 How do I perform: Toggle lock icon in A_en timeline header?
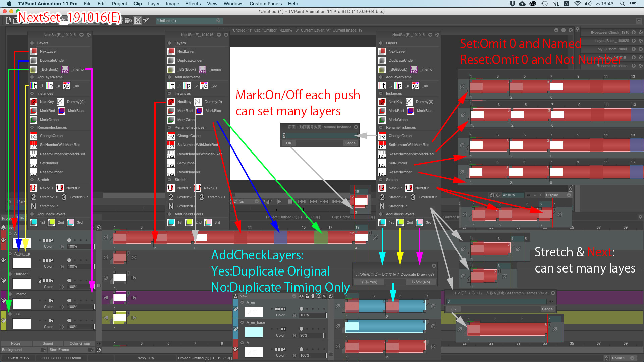click(307, 296)
